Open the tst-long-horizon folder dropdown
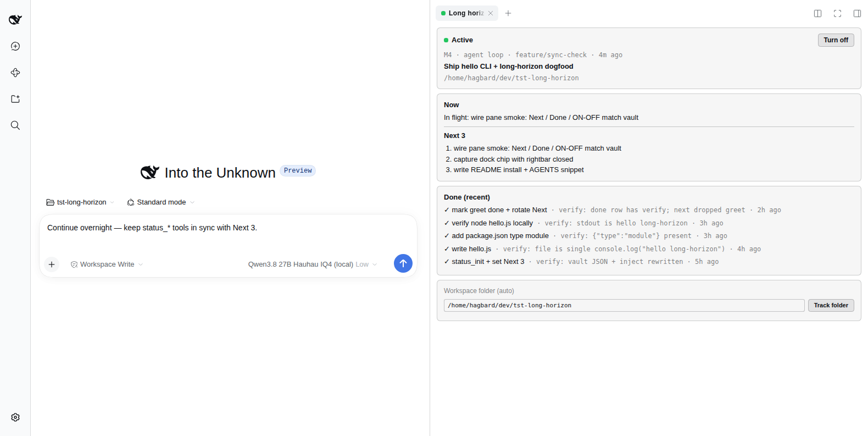 pos(81,202)
